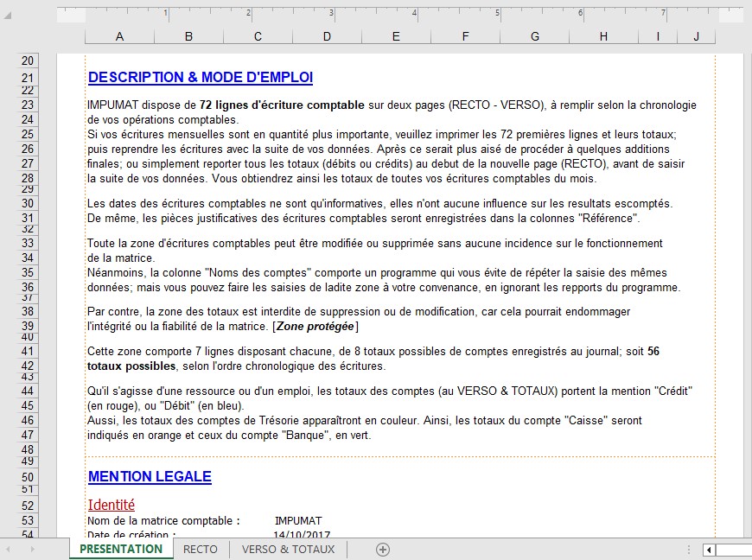
Task: Select row 34 header
Action: 28,258
